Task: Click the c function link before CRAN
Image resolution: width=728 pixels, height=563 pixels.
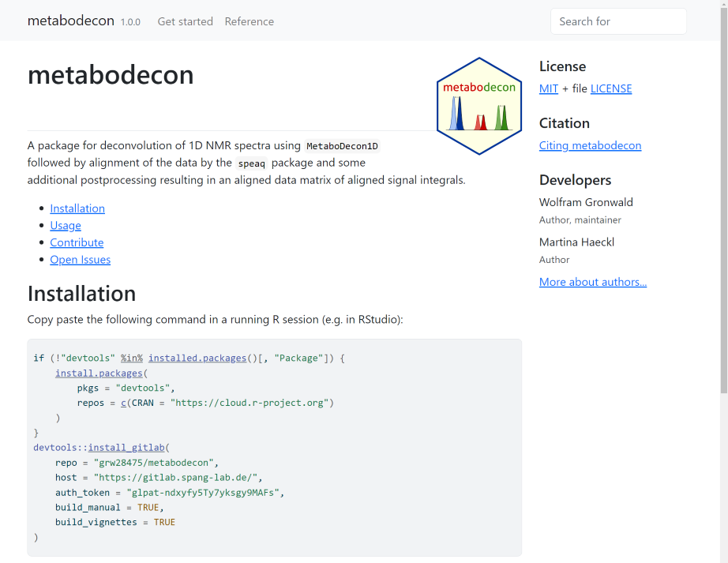Action: coord(124,403)
